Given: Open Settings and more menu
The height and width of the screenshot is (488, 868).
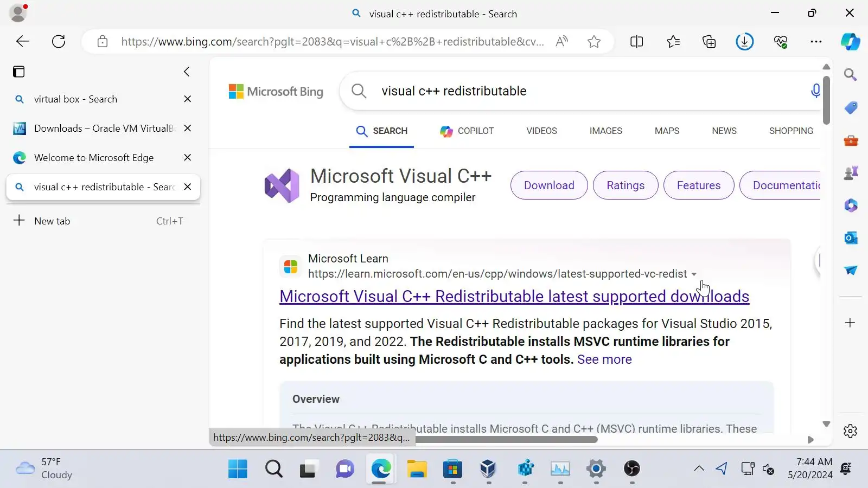Looking at the screenshot, I should 816,41.
